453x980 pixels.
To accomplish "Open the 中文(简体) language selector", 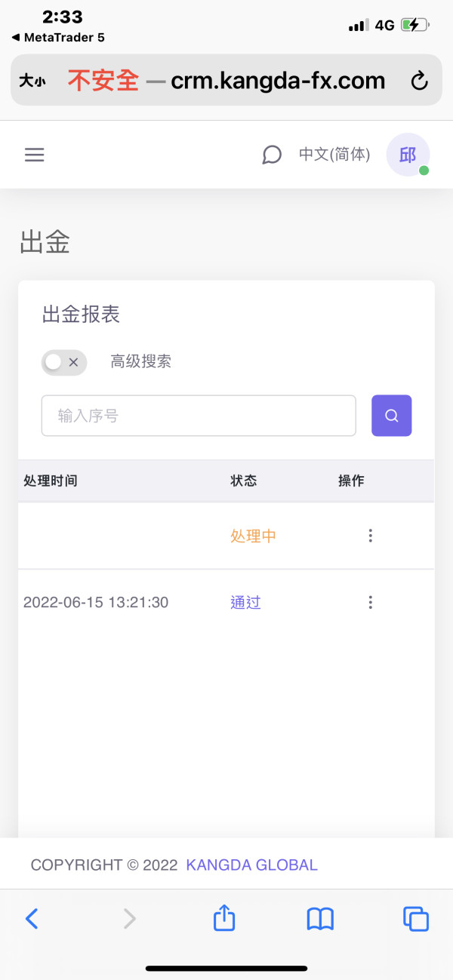I will (x=334, y=155).
